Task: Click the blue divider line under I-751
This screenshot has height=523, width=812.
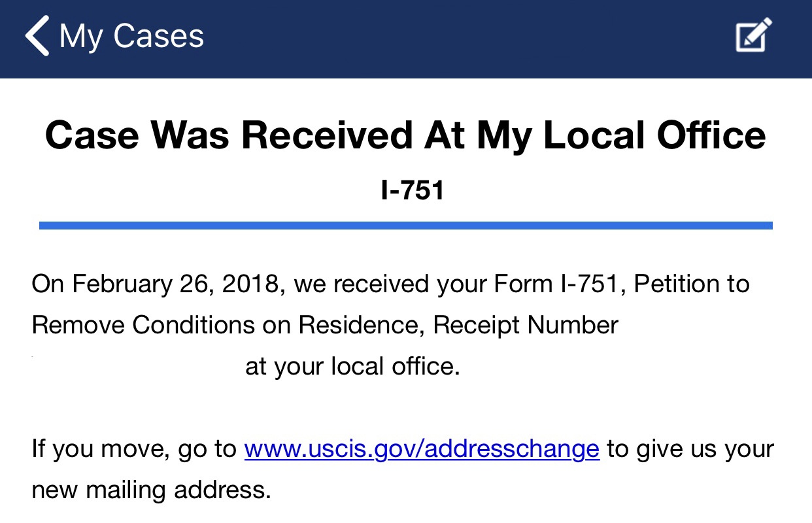Action: click(406, 226)
